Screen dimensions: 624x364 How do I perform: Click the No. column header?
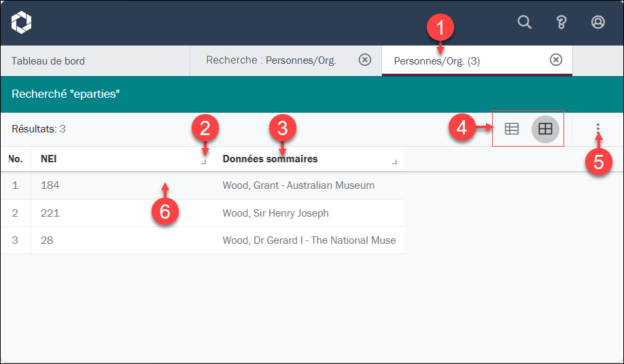[x=15, y=159]
